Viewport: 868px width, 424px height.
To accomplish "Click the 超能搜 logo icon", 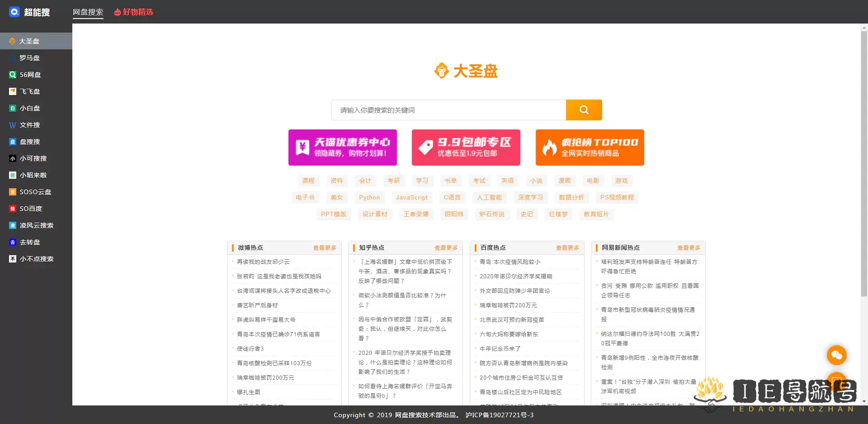I will click(x=14, y=12).
